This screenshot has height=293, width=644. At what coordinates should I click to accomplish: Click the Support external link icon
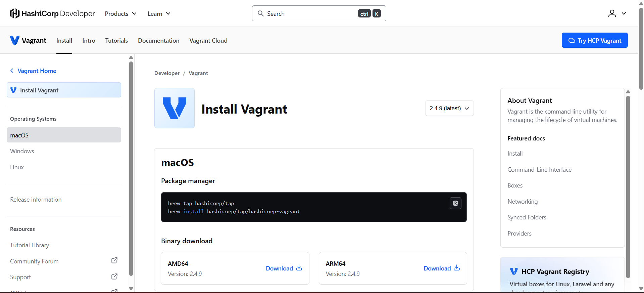[x=114, y=277]
